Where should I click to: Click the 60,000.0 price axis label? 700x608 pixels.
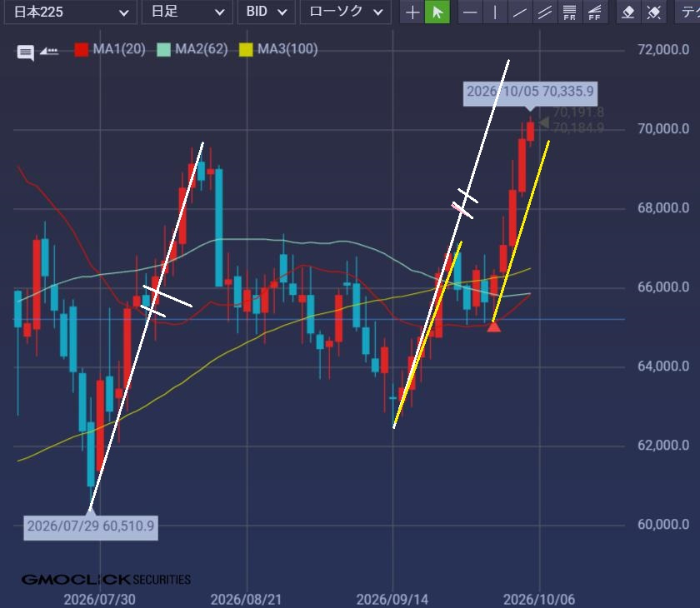663,524
